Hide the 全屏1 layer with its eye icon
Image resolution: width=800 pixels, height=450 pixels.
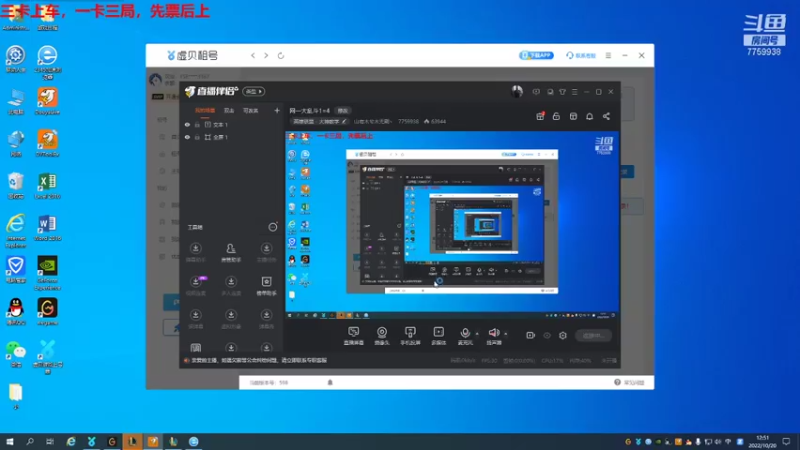pos(187,137)
